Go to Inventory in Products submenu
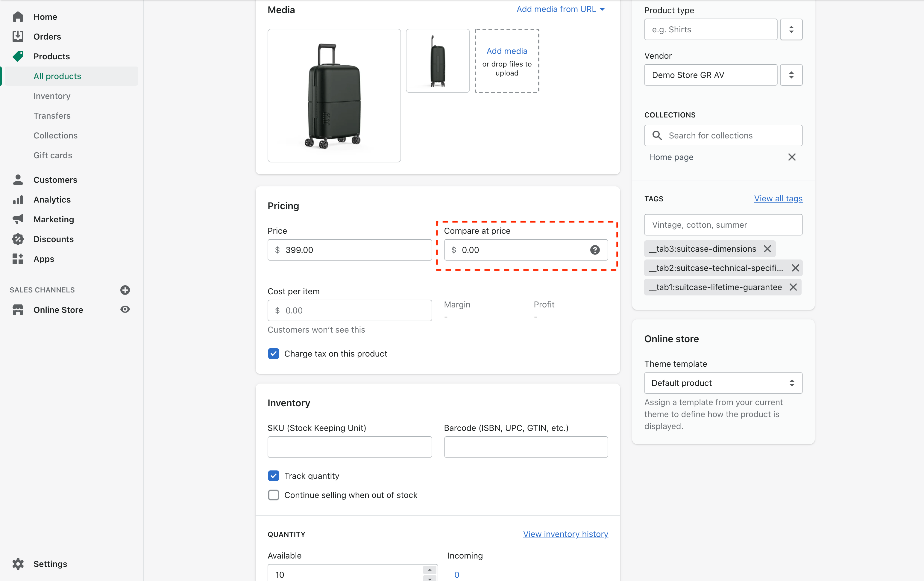The height and width of the screenshot is (581, 924). pos(52,96)
